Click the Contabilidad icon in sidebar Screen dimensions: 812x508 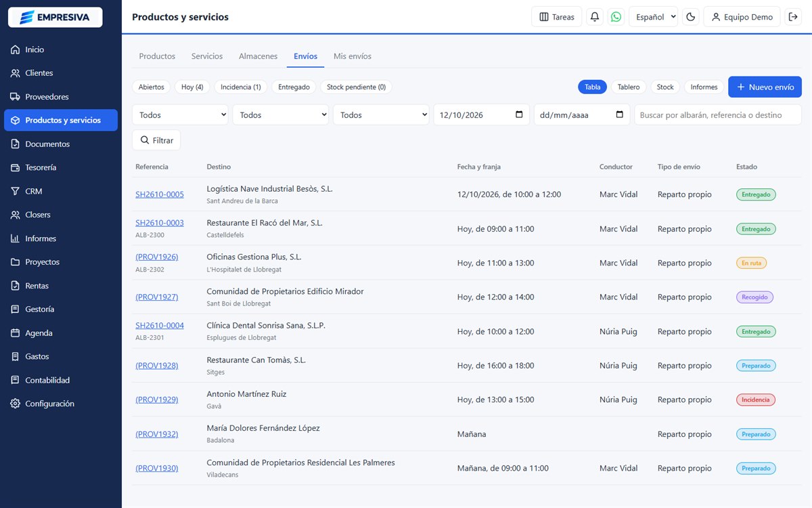(x=16, y=381)
